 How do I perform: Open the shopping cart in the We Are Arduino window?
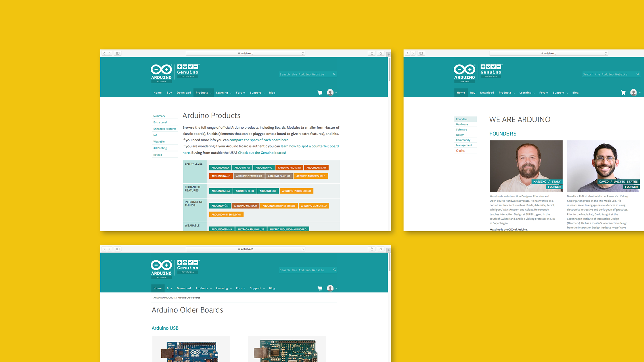click(x=623, y=93)
